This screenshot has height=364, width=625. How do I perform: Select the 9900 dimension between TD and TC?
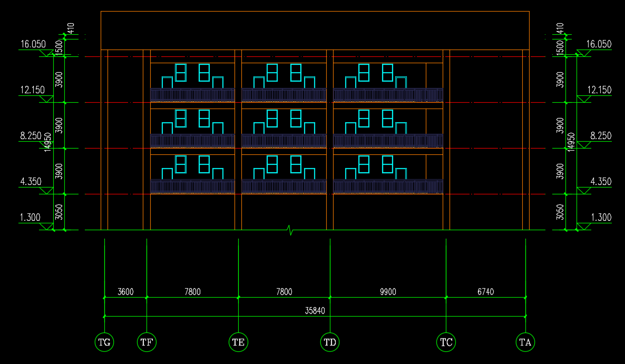(387, 292)
